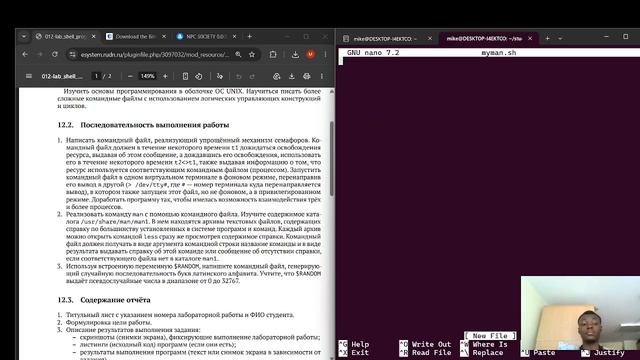The height and width of the screenshot is (360, 640).
Task: Click the nano Exit shortcut
Action: coord(354,353)
